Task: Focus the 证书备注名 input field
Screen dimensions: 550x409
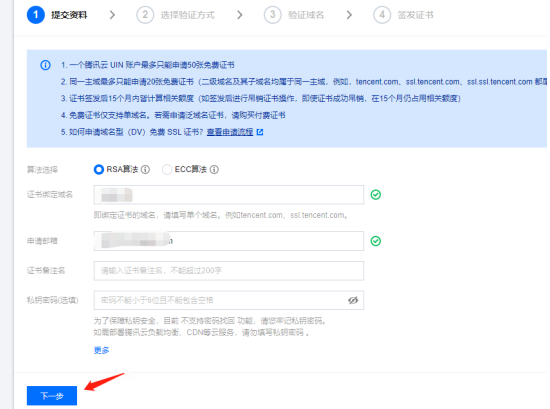Action: (x=229, y=271)
